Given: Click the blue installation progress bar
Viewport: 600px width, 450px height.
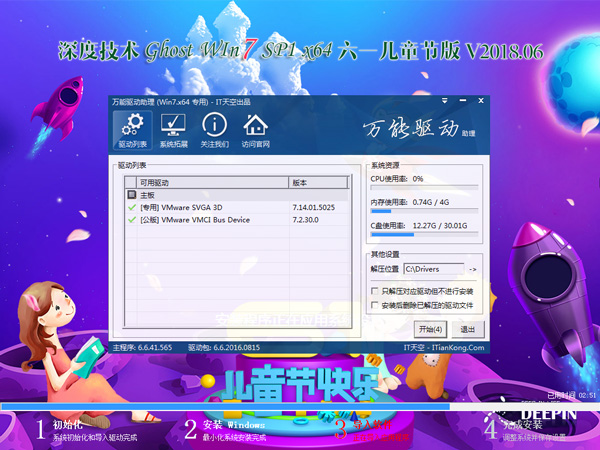Looking at the screenshot, I should [x=300, y=406].
